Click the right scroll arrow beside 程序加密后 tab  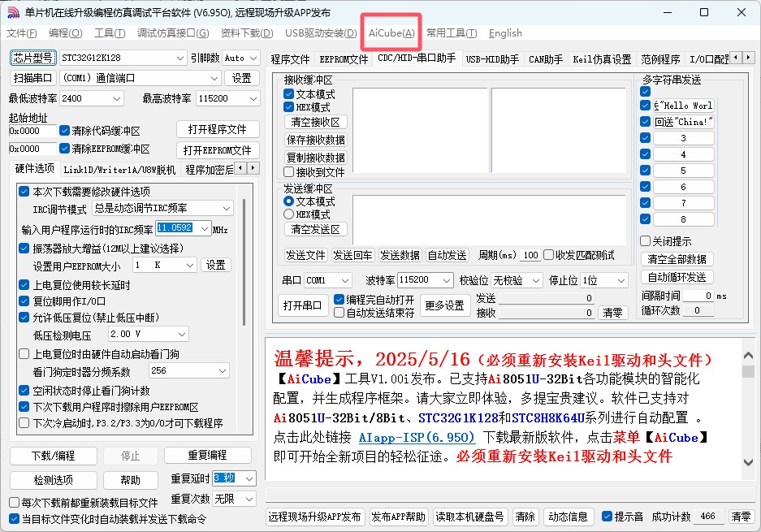coord(253,168)
